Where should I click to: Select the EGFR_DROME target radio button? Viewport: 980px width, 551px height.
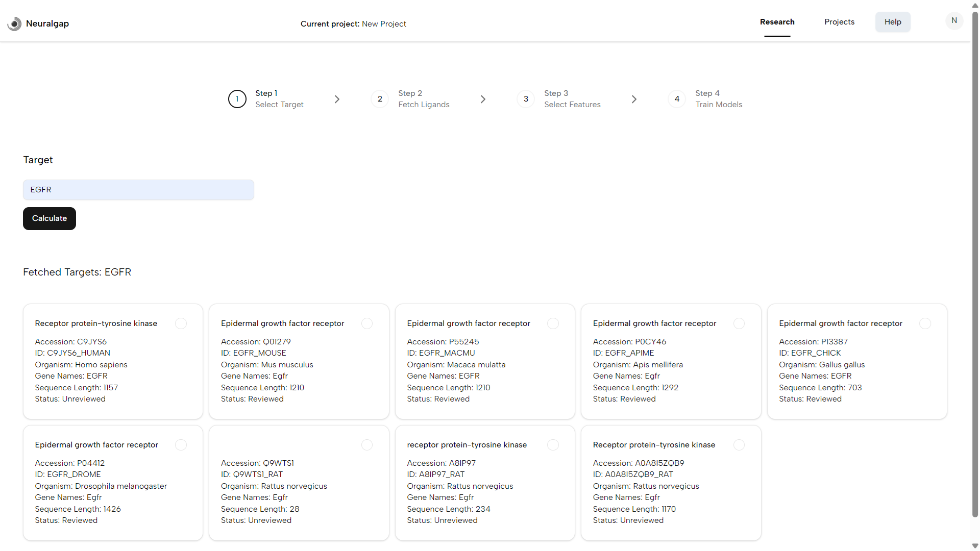pos(181,445)
